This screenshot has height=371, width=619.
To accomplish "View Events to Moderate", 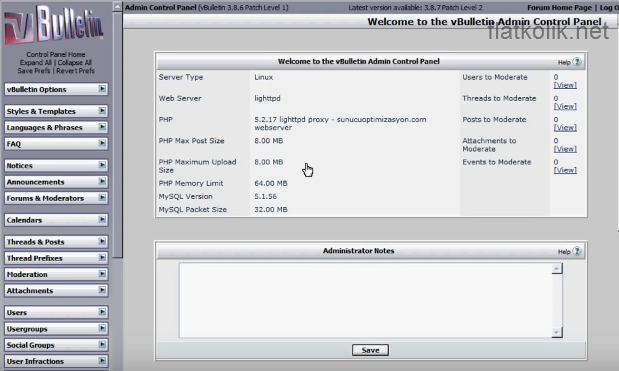I will [565, 171].
